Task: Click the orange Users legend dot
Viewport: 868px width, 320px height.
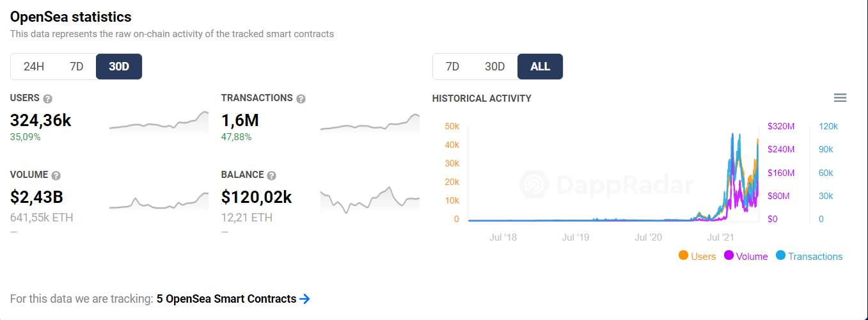Action: [x=683, y=255]
